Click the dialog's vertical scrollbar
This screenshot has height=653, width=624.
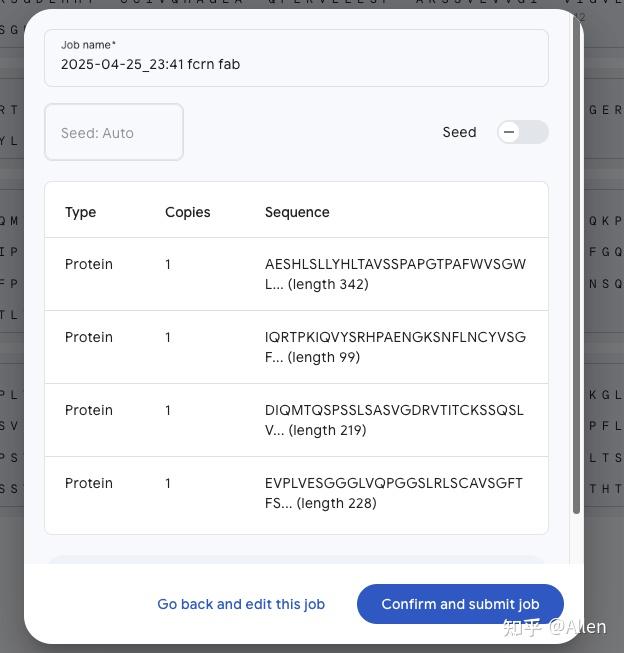[x=576, y=270]
